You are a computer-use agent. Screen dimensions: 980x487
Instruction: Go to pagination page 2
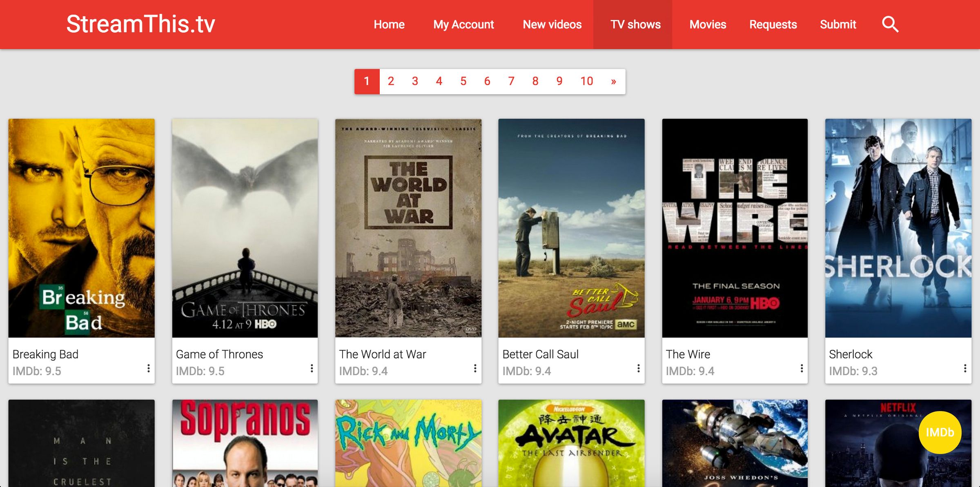tap(391, 81)
